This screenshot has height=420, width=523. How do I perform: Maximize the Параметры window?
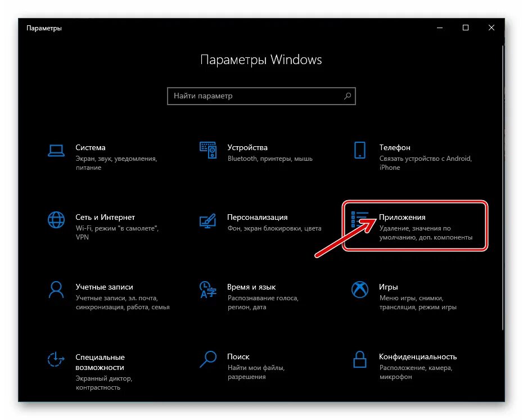point(466,28)
